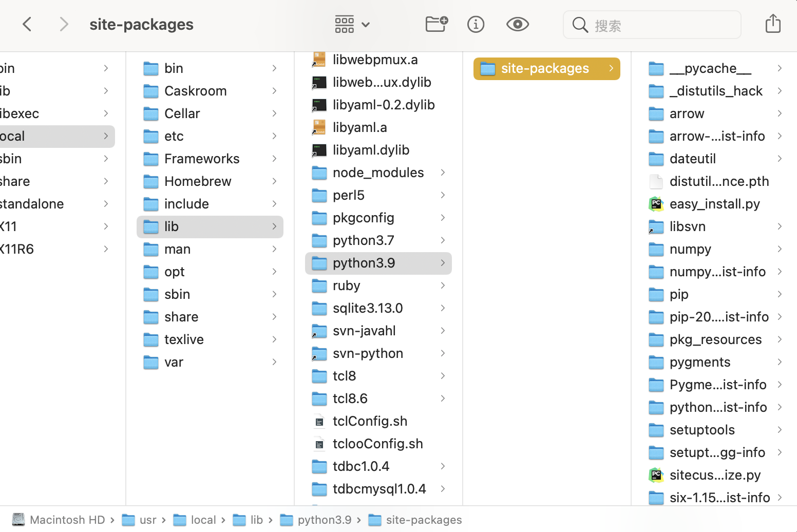
Task: Select the highlighted site-packages folder
Action: [545, 69]
